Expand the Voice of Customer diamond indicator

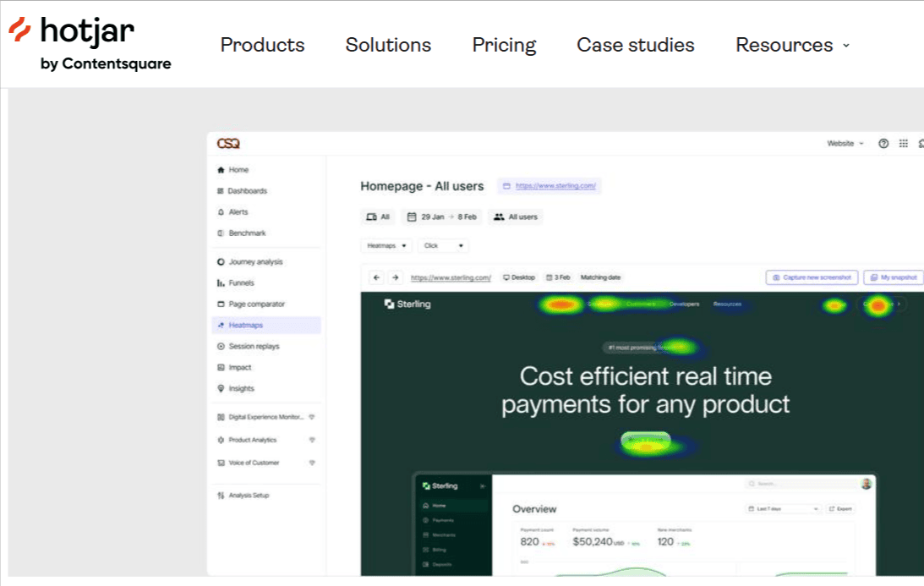tap(312, 463)
